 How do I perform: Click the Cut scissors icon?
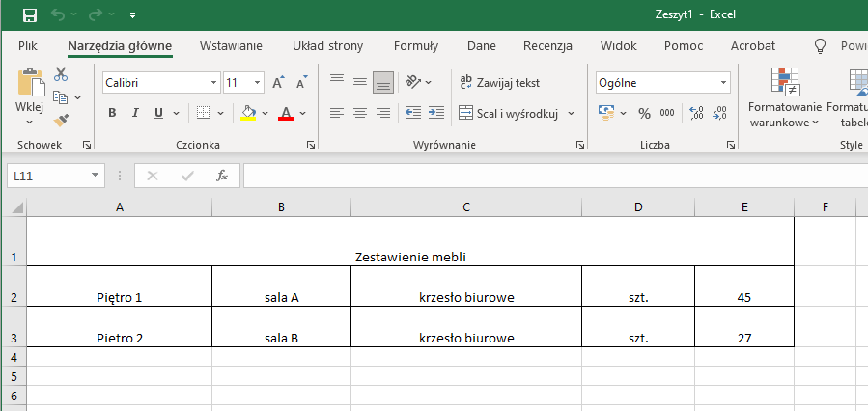61,74
